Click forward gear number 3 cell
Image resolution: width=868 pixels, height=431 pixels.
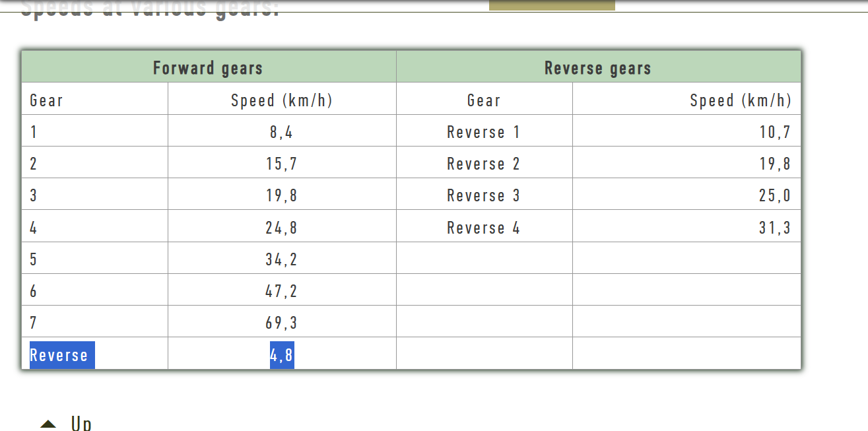pos(95,195)
